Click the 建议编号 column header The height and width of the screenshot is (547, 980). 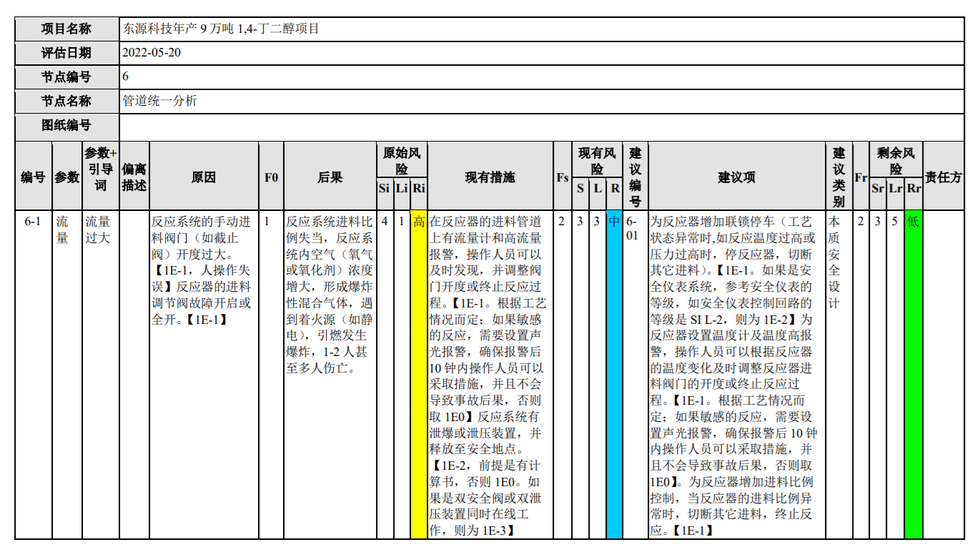pyautogui.click(x=635, y=175)
